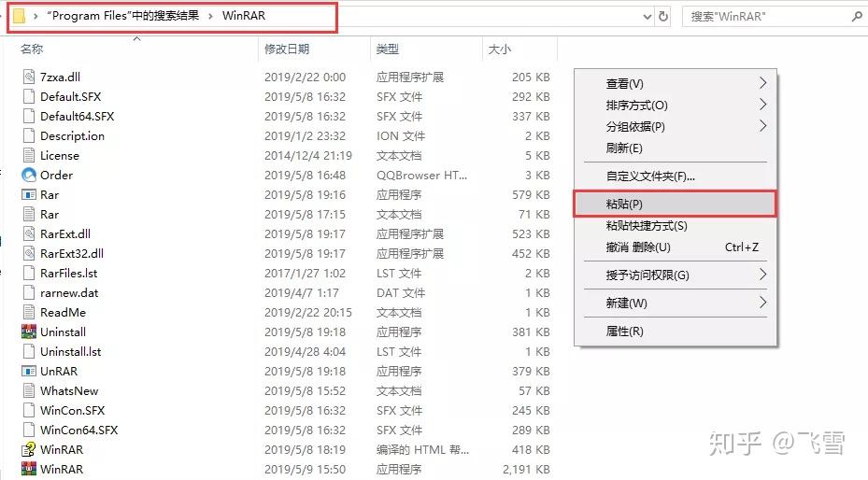Image resolution: width=868 pixels, height=480 pixels.
Task: Select 撤消 删除(U) menu entry
Action: coord(676,247)
